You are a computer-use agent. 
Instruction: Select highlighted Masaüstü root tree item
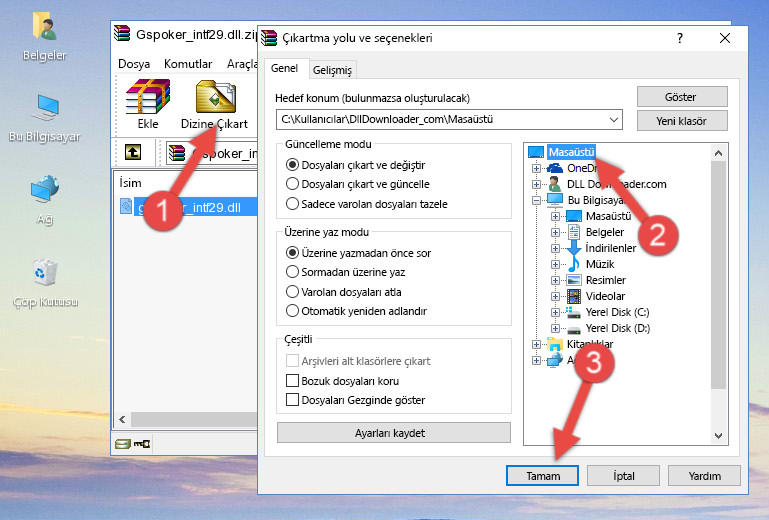[x=571, y=152]
